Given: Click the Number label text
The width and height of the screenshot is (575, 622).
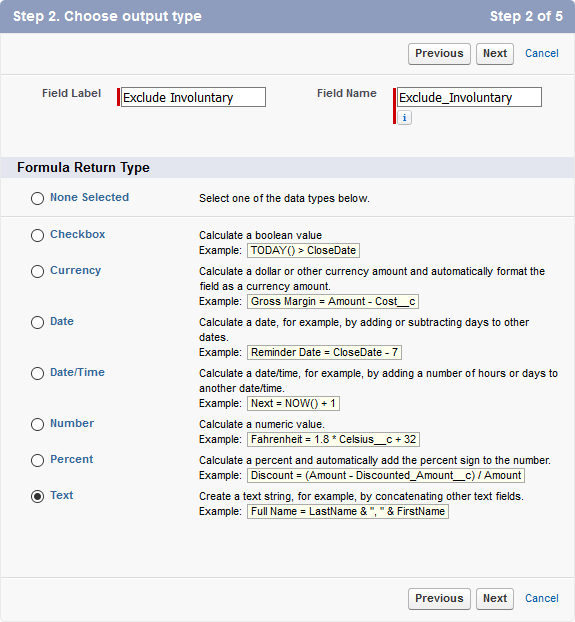Looking at the screenshot, I should tap(72, 424).
